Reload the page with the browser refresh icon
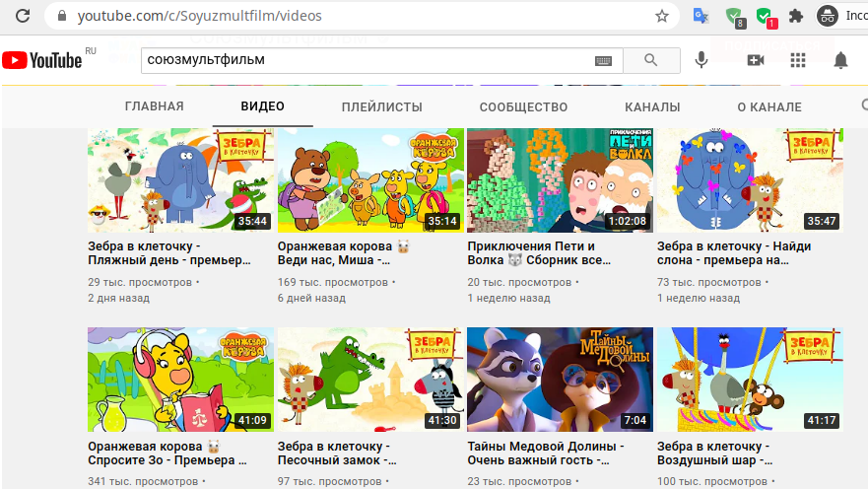The width and height of the screenshot is (868, 489). 23,16
